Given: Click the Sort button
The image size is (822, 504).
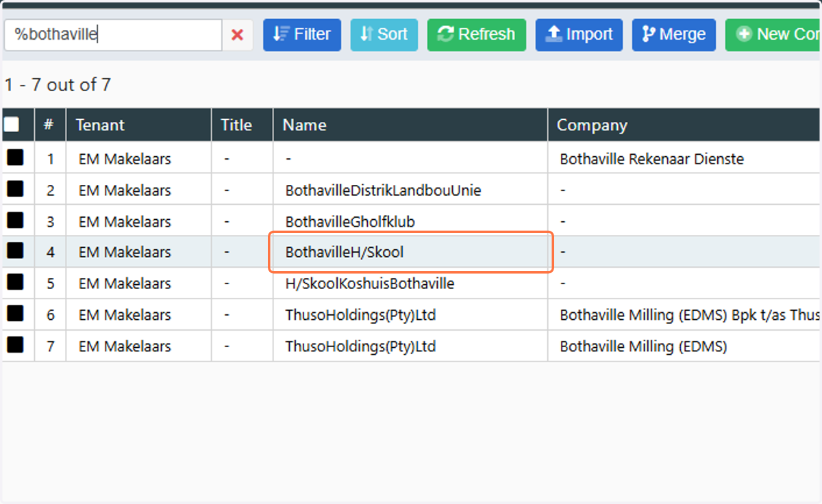Looking at the screenshot, I should pyautogui.click(x=384, y=34).
